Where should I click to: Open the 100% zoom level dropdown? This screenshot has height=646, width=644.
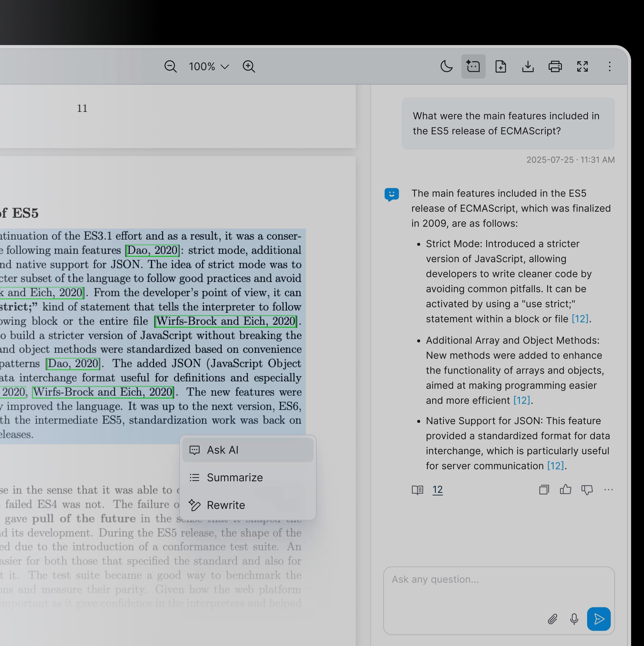point(209,67)
